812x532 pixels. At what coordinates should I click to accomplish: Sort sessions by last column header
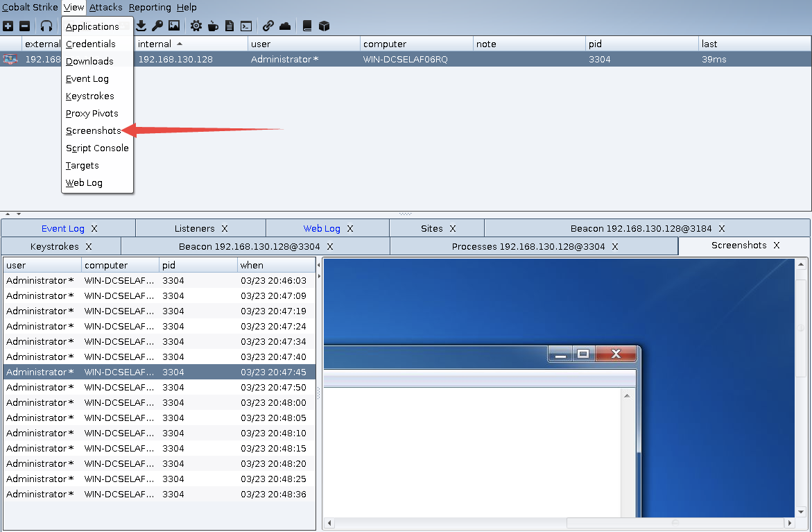[754, 44]
